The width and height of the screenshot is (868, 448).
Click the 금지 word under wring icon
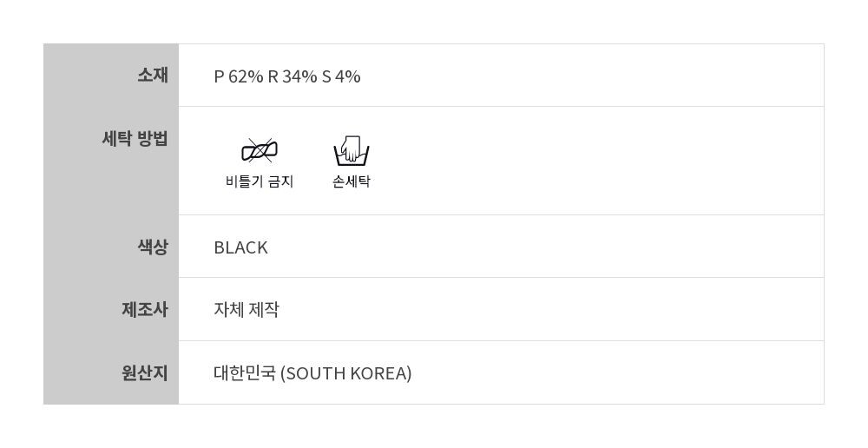coord(281,181)
